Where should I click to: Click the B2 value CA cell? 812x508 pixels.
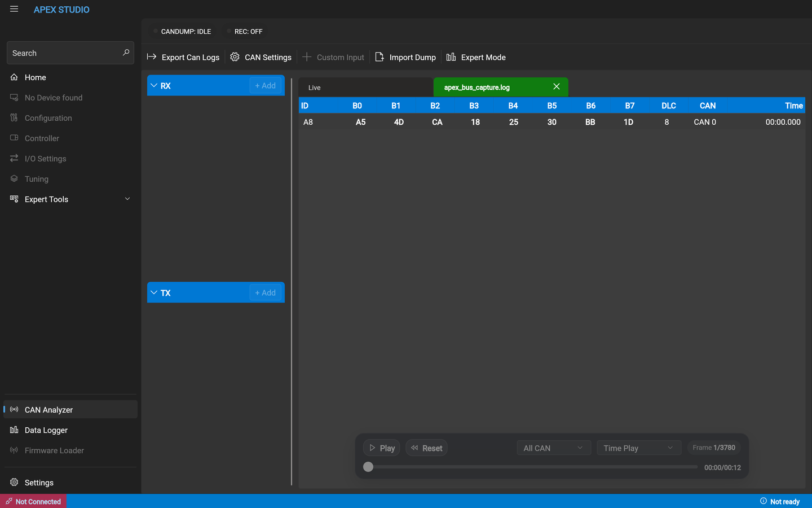pos(437,122)
